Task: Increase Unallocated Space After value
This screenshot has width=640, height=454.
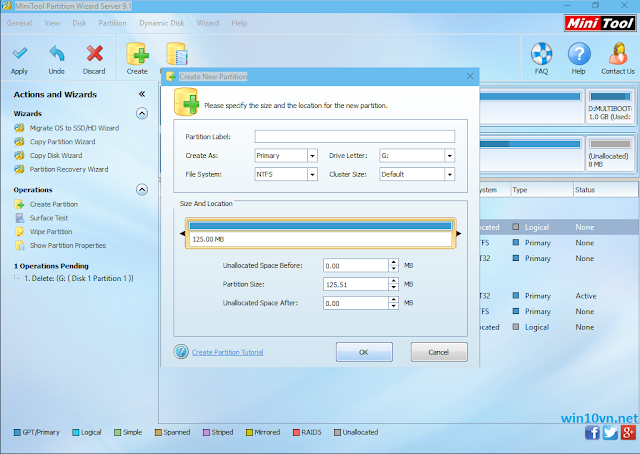Action: coord(393,300)
